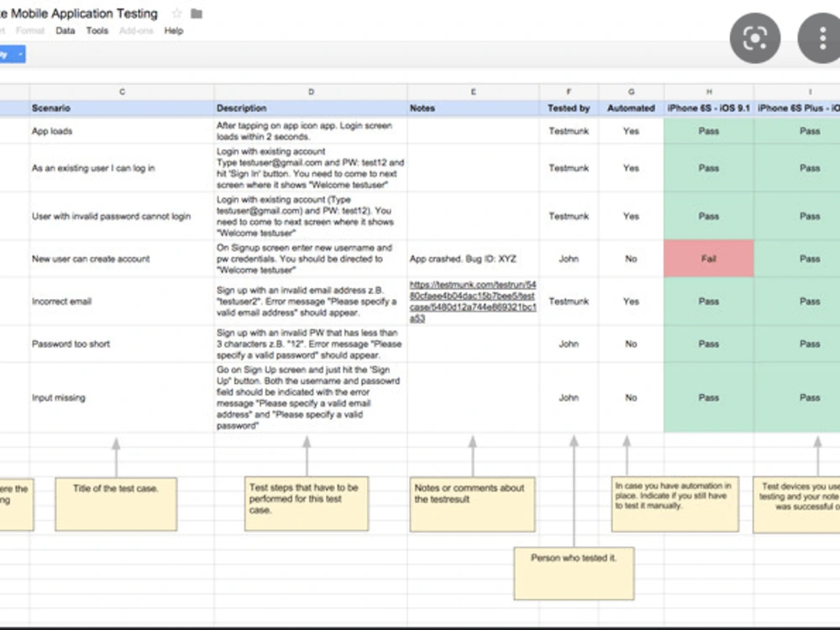Screen dimensions: 840x630
Task: Click the blue action button on the left
Action: [8, 54]
